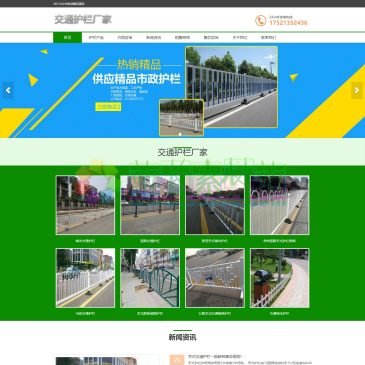This screenshot has width=365, height=365.
Task: Open the large municipal guardrail banner photo
Action: (231, 86)
